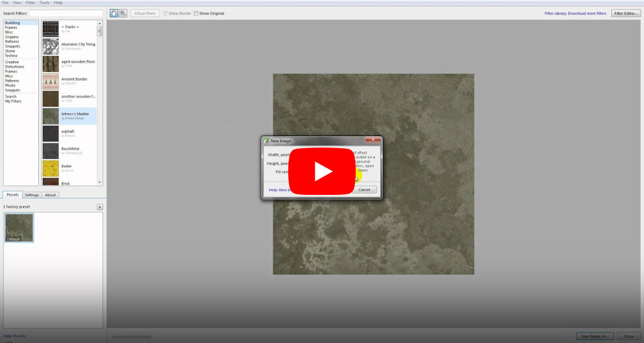Click the asphalt filter thumbnail icon

[x=51, y=133]
